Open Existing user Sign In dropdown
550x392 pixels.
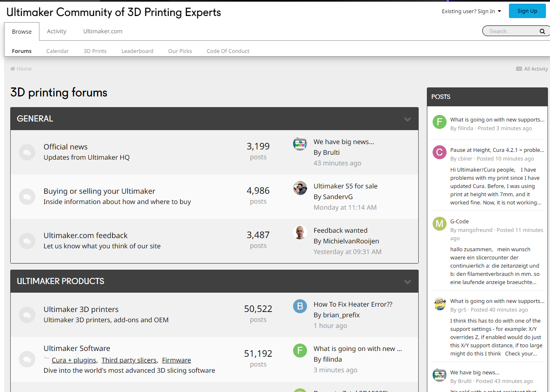tap(471, 11)
